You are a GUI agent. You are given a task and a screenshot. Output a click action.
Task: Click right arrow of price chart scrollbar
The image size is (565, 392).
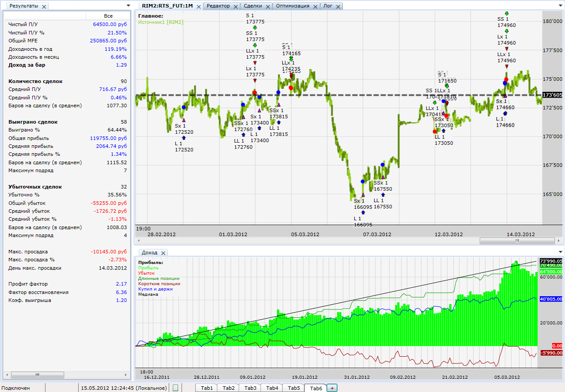coord(558,241)
